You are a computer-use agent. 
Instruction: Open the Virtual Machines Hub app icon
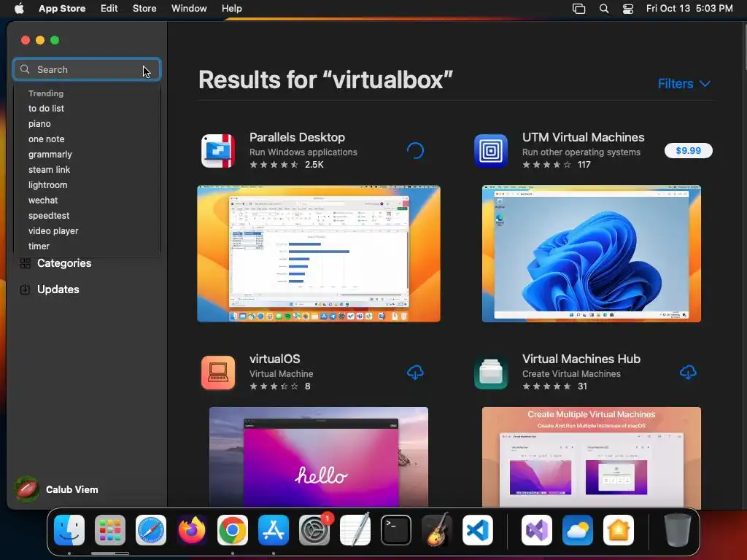tap(491, 373)
